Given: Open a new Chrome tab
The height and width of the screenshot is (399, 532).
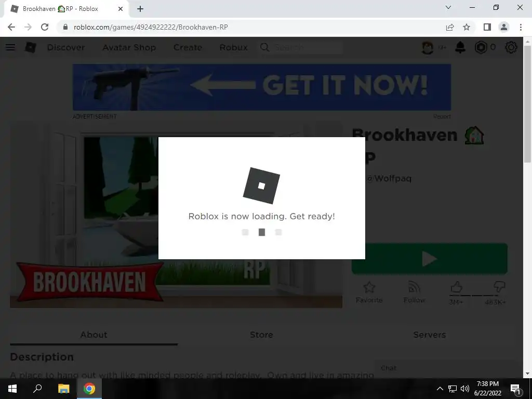Looking at the screenshot, I should (x=140, y=9).
